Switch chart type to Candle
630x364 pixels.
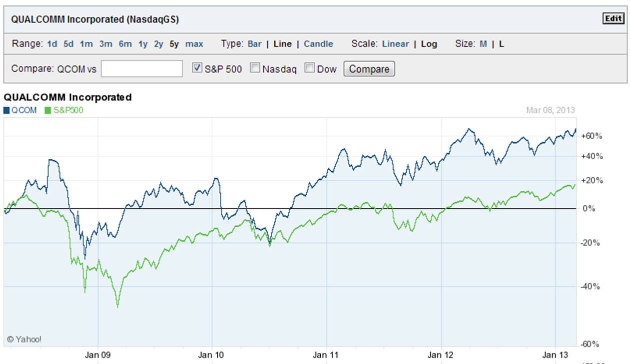[x=318, y=44]
